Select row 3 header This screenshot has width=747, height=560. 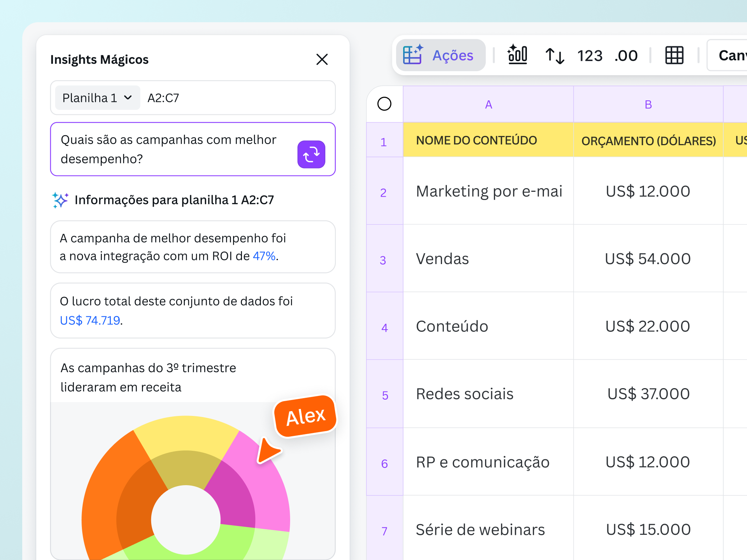(384, 259)
